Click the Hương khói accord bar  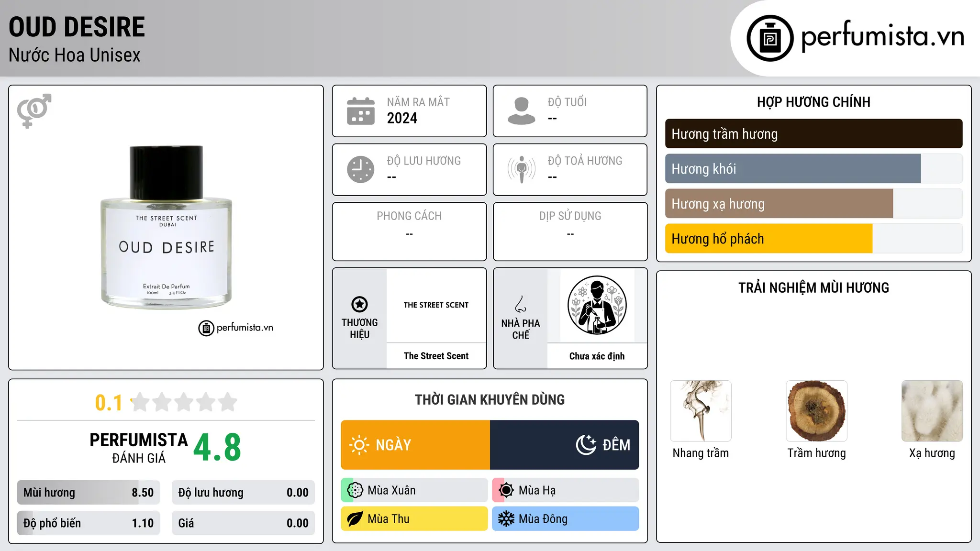(813, 168)
